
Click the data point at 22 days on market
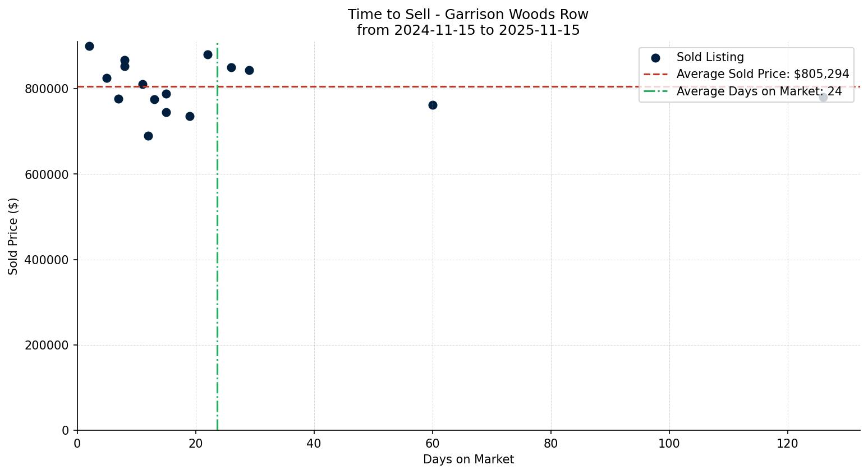coord(208,55)
